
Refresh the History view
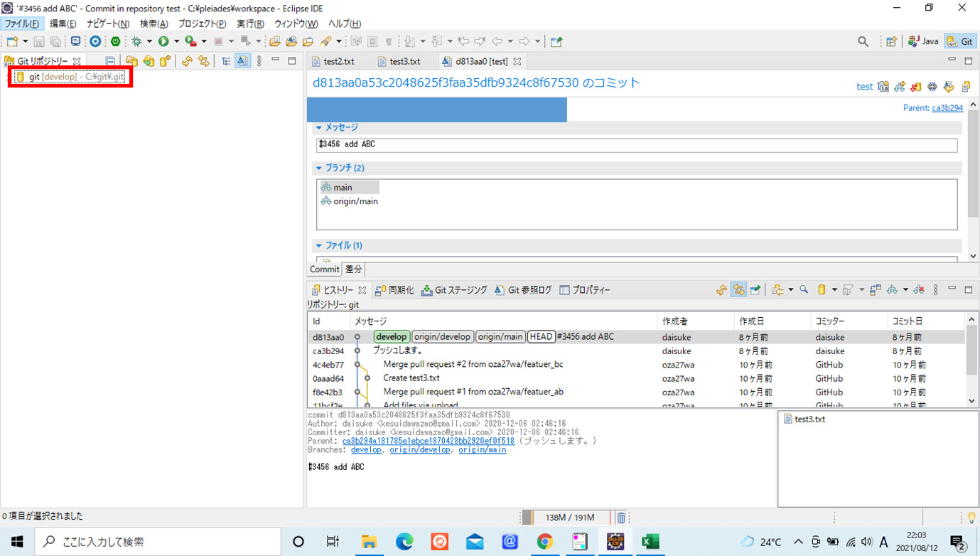pyautogui.click(x=721, y=289)
